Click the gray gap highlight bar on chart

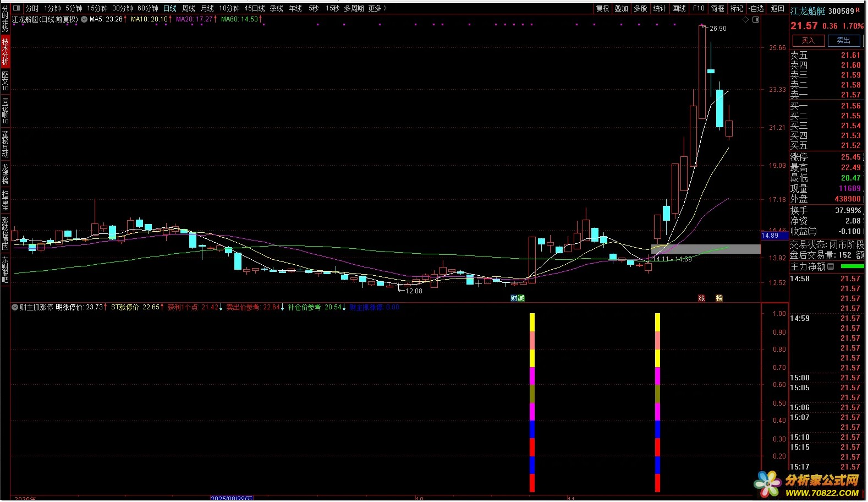point(706,249)
